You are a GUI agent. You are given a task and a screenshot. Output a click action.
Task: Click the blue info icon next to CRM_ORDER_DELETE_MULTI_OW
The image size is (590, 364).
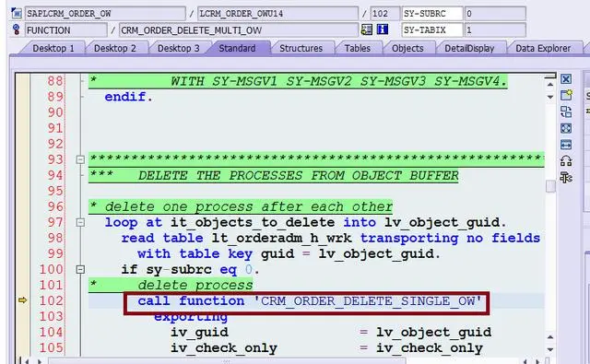click(383, 29)
